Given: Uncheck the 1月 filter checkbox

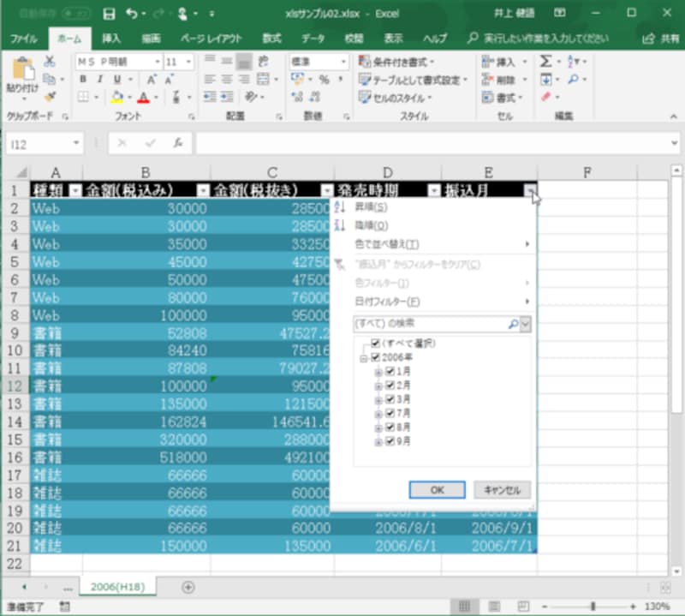Looking at the screenshot, I should [390, 371].
